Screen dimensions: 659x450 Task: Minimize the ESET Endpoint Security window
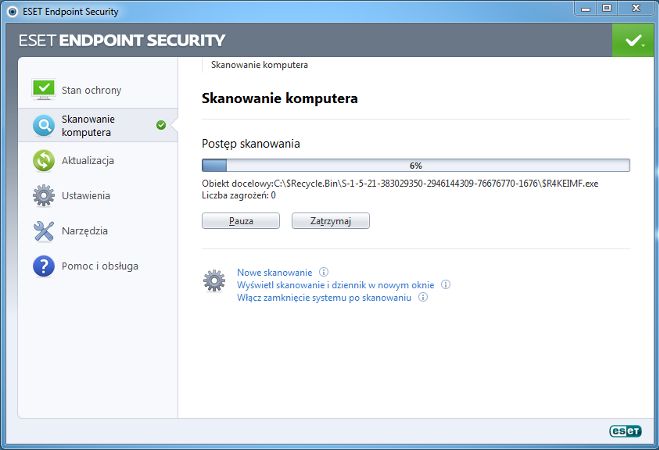coord(586,8)
